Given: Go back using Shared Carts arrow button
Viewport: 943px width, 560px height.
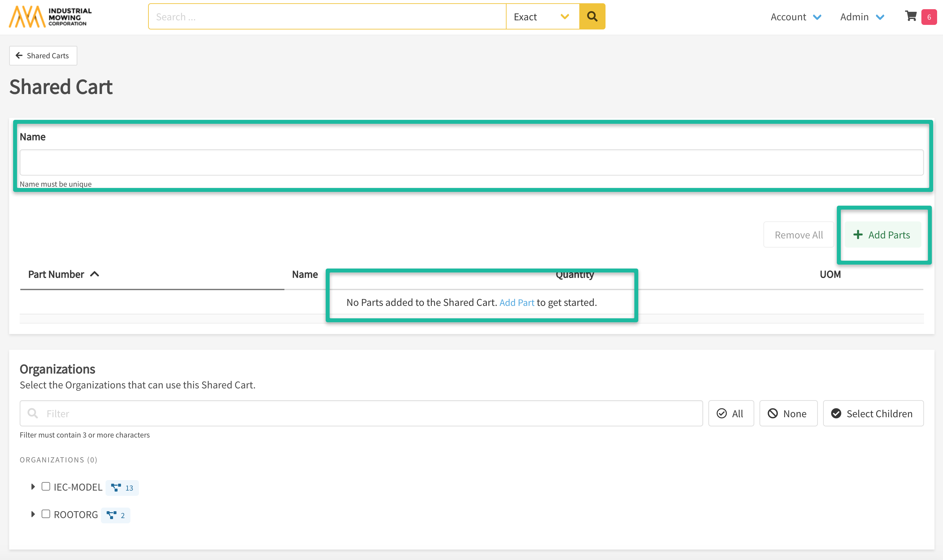Looking at the screenshot, I should tap(43, 56).
